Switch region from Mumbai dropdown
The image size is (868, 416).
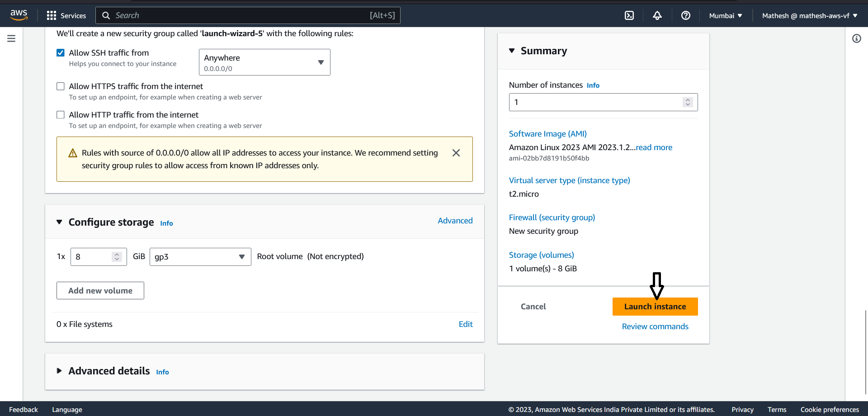[x=726, y=15]
